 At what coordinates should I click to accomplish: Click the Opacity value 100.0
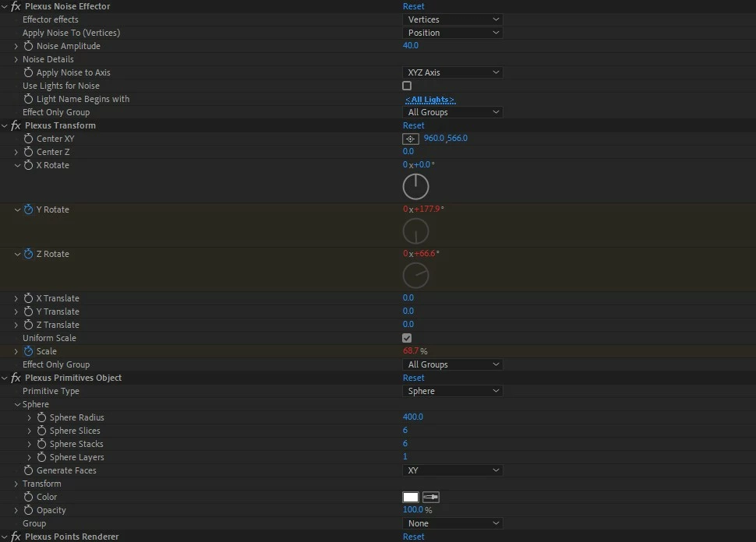coord(413,510)
